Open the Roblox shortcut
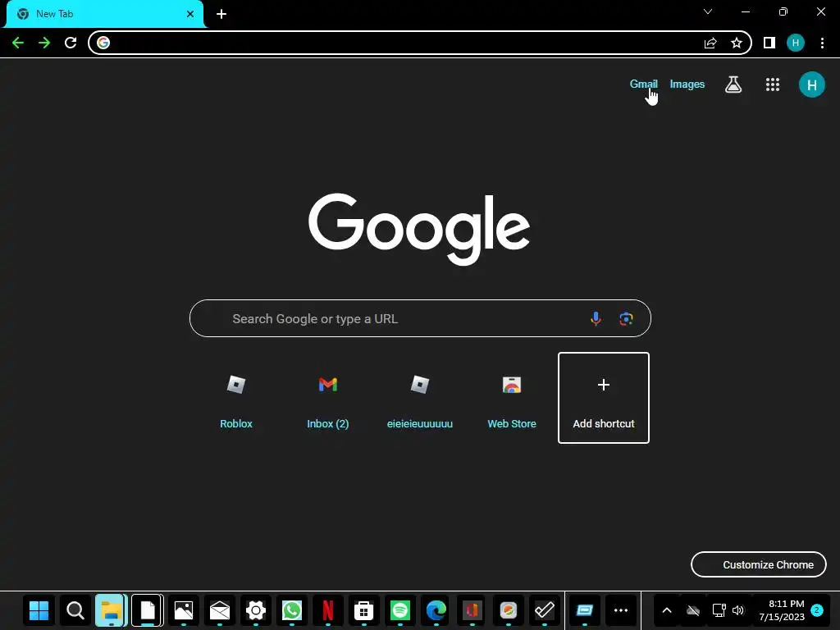 [236, 398]
